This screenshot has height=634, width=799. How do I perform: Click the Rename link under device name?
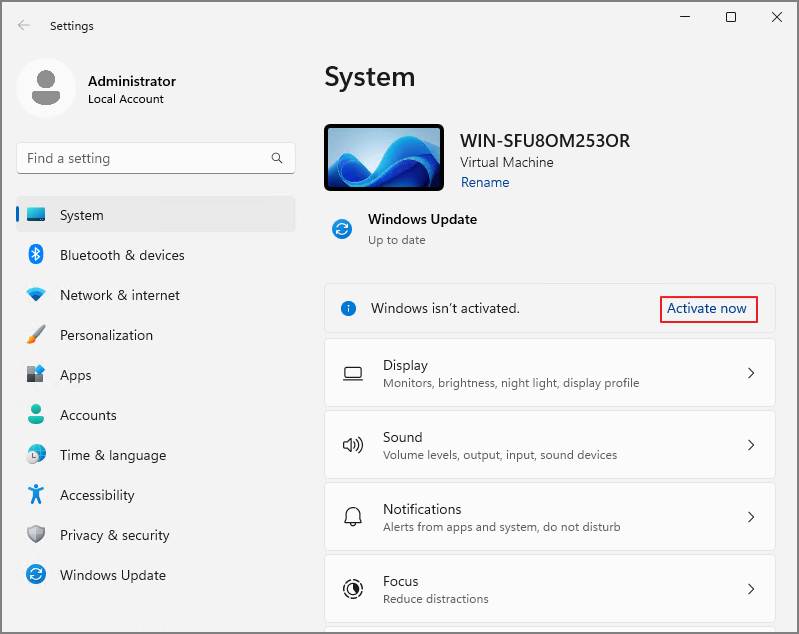485,182
